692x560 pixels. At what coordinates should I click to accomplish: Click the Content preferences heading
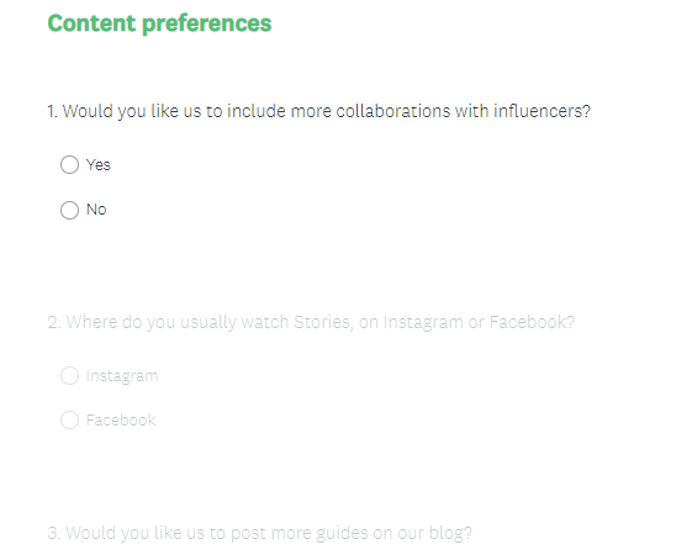(x=159, y=23)
